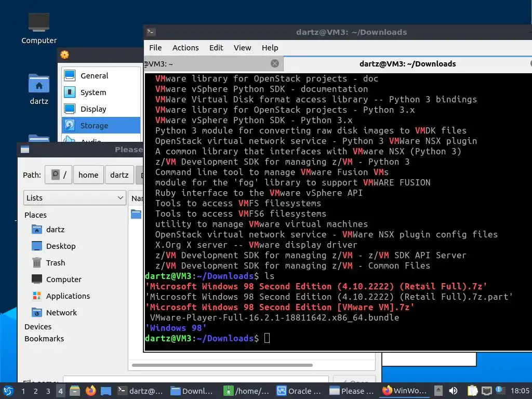Open the terminal Edit menu
The image size is (532, 399).
click(x=216, y=48)
